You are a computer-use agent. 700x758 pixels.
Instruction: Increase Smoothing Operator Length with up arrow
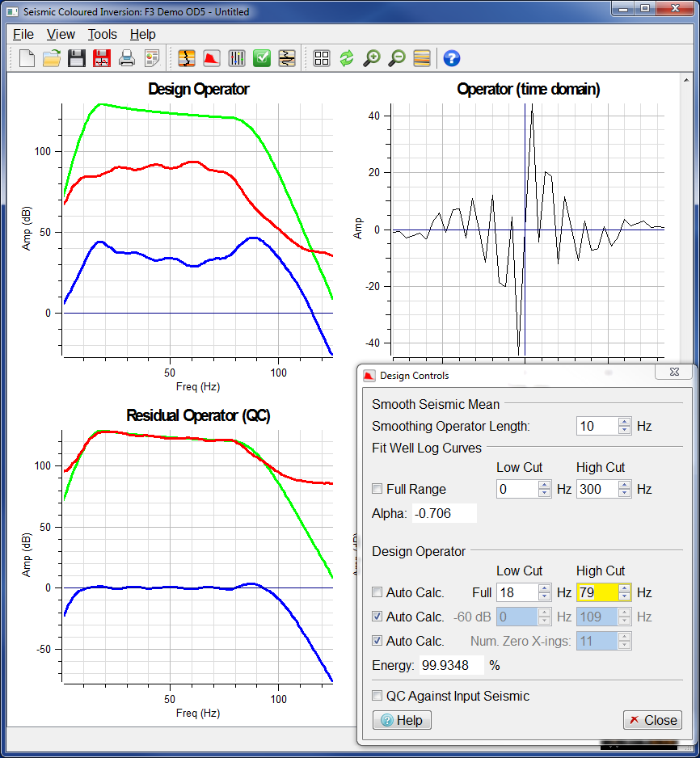pos(625,422)
